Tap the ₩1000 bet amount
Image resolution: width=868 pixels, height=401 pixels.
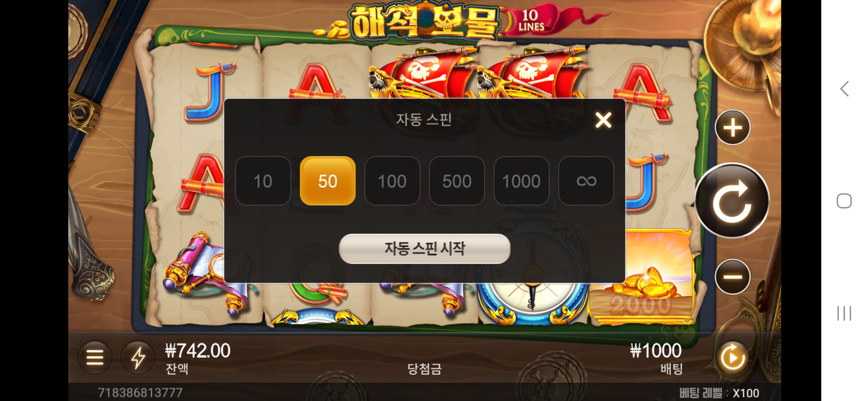[656, 351]
